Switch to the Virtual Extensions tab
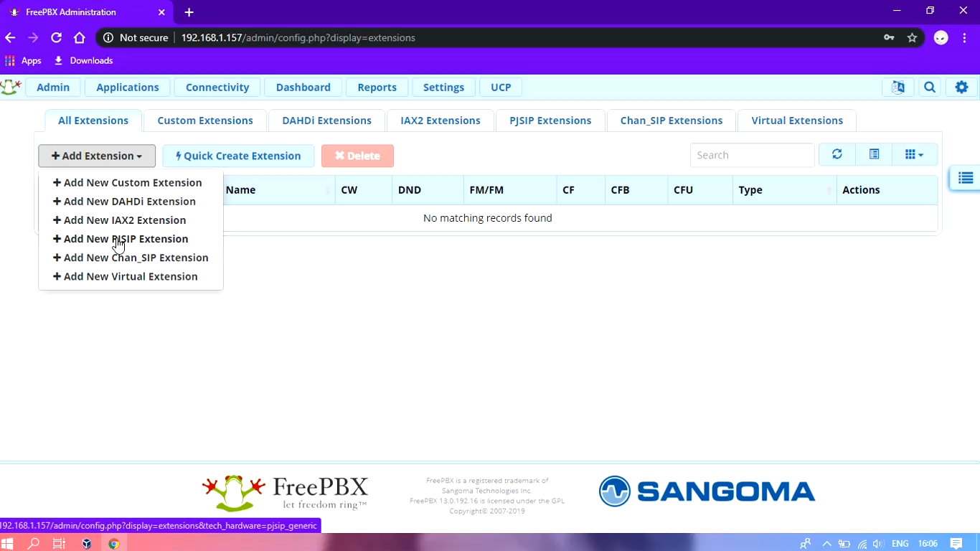 pyautogui.click(x=797, y=121)
